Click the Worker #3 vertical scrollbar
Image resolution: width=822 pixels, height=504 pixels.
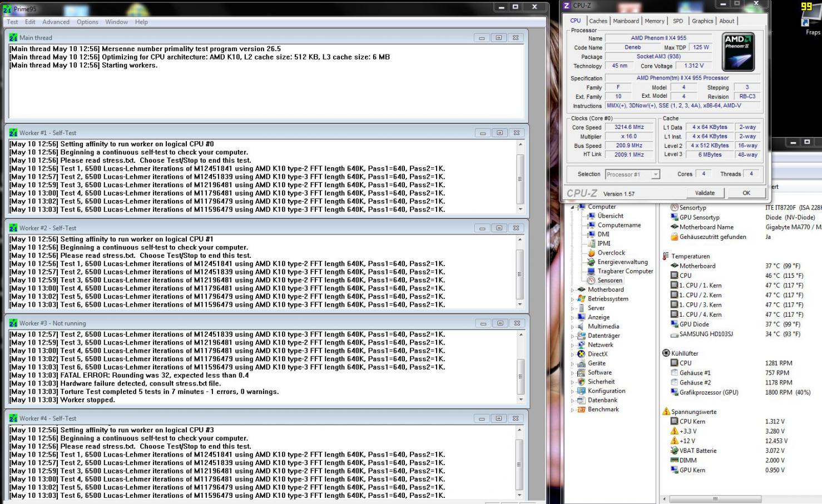coord(521,367)
